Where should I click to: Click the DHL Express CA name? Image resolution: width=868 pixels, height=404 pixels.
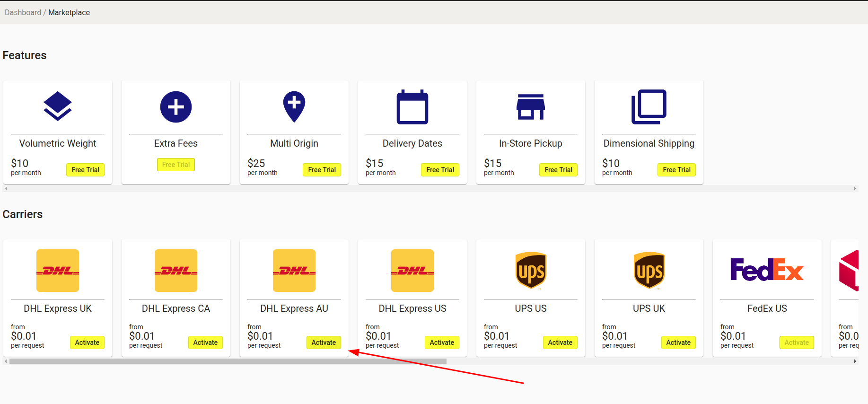coord(176,308)
